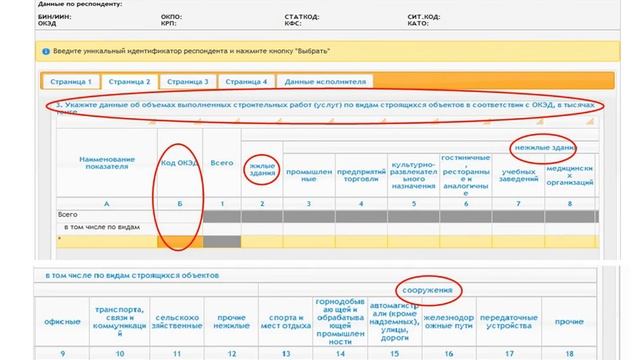The image size is (640, 360).
Task: Click the 'в том числе по видам' row
Action: click(102, 227)
